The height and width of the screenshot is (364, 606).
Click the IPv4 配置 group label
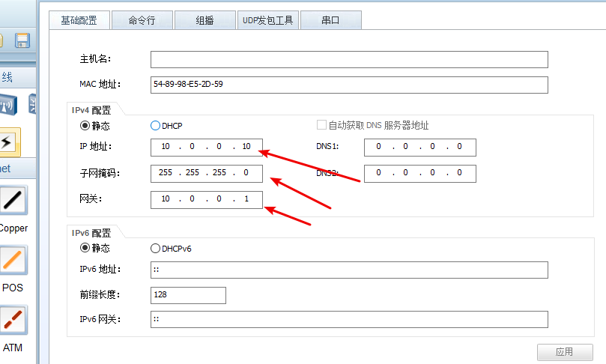(x=91, y=110)
